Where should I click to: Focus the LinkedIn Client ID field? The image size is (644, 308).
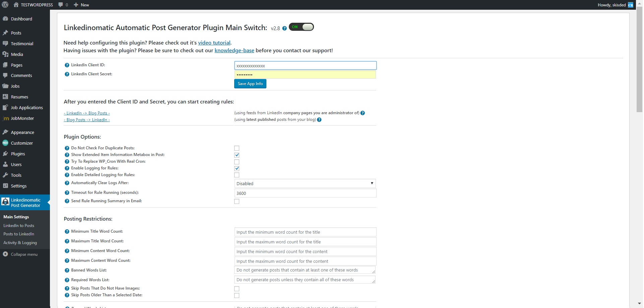pos(305,66)
